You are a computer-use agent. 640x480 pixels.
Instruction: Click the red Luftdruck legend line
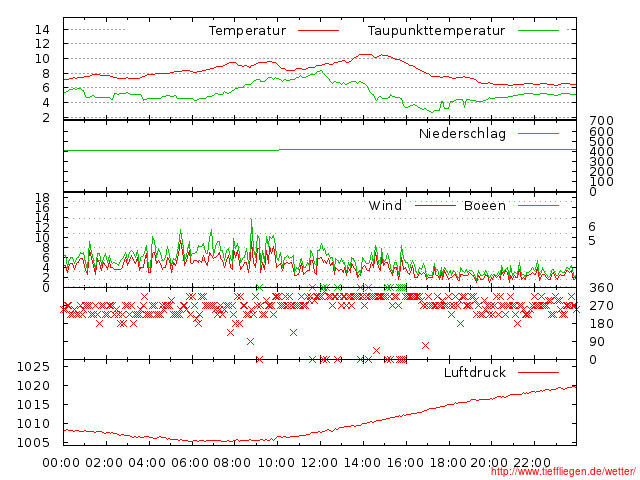point(538,372)
